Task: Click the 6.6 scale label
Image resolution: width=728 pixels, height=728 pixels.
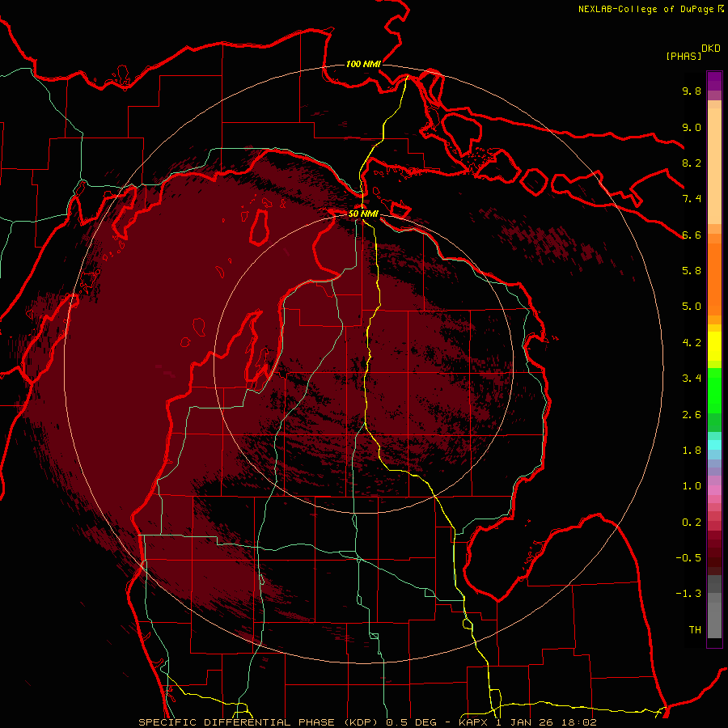Action: (692, 235)
